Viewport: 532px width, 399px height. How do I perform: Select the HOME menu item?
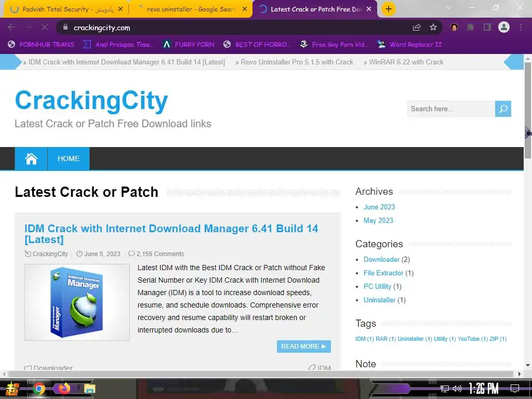[x=69, y=158]
